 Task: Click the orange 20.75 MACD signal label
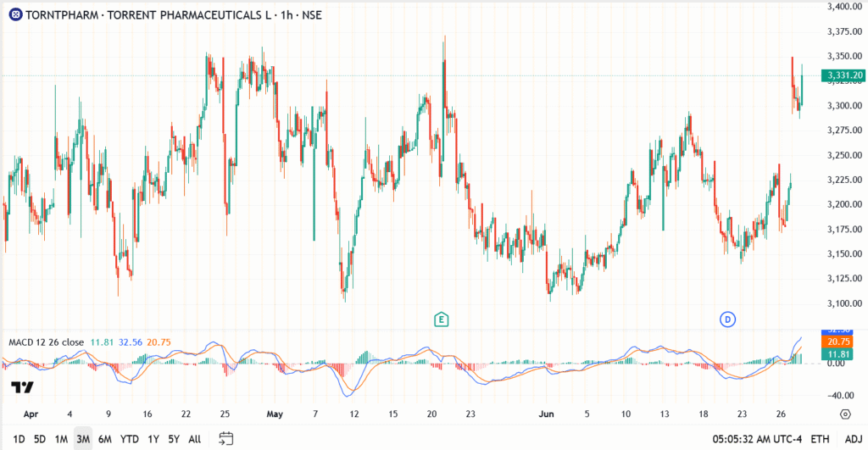click(x=840, y=341)
